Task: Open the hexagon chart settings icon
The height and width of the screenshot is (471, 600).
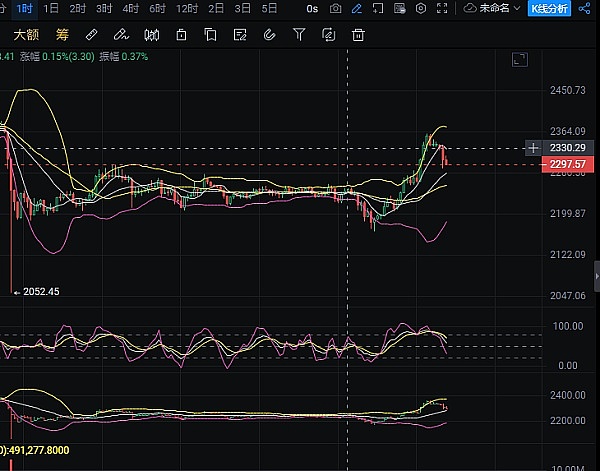Action: click(x=420, y=8)
